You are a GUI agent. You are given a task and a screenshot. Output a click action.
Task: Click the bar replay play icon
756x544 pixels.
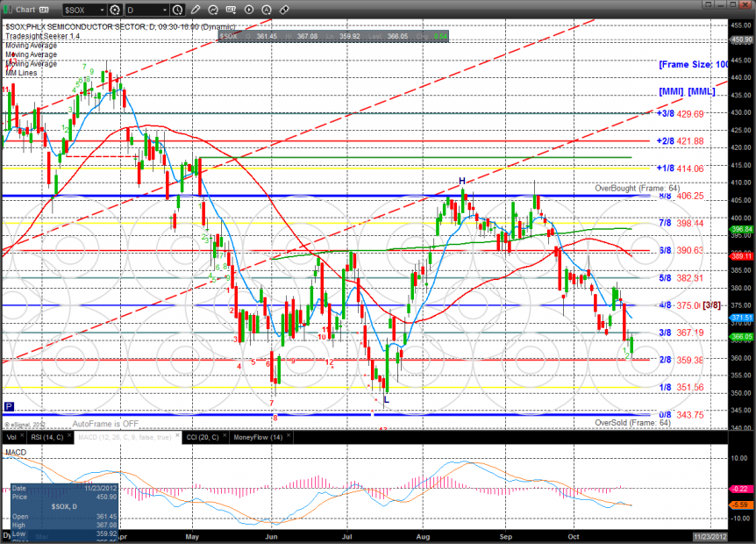coord(249,10)
